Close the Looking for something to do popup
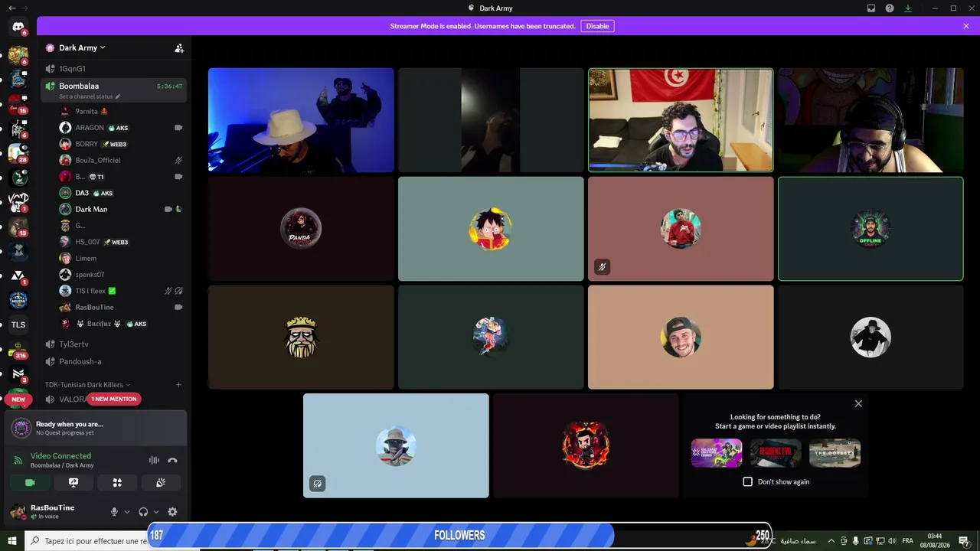Image resolution: width=980 pixels, height=551 pixels. click(858, 403)
